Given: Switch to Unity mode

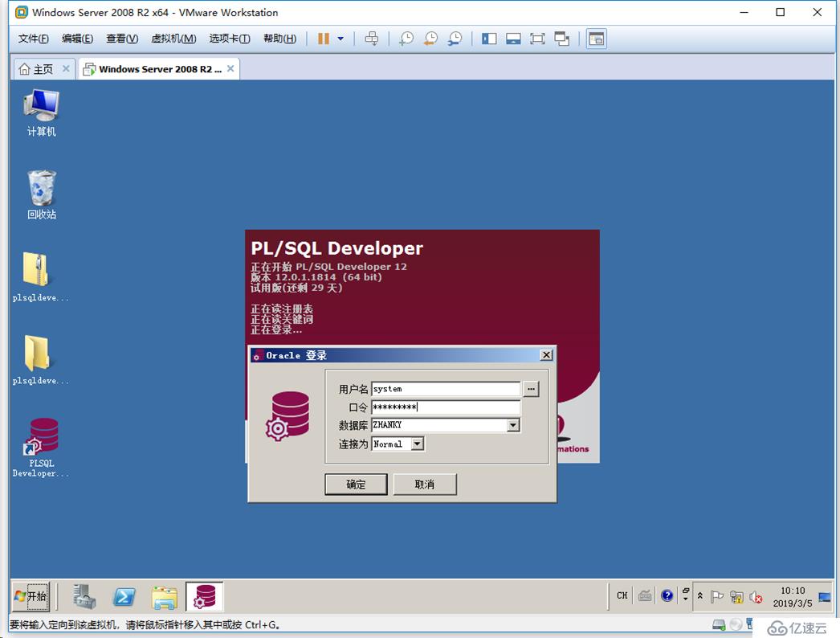Looking at the screenshot, I should point(562,39).
